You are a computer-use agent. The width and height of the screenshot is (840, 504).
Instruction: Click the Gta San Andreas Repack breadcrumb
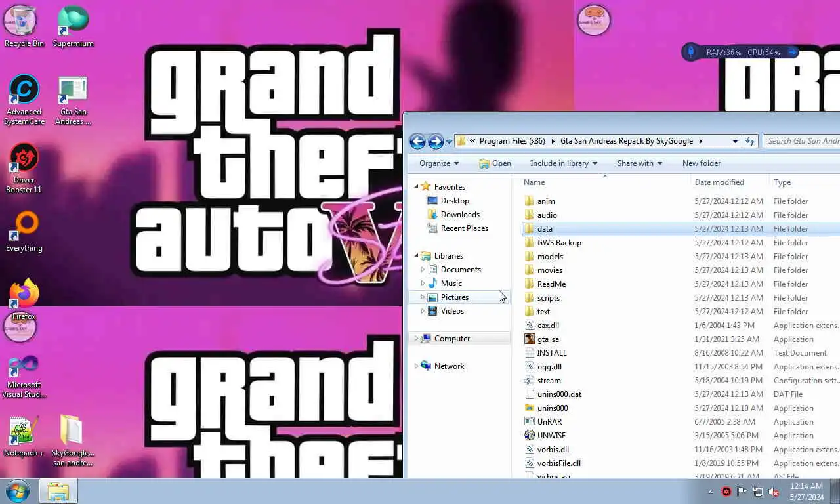pyautogui.click(x=626, y=141)
